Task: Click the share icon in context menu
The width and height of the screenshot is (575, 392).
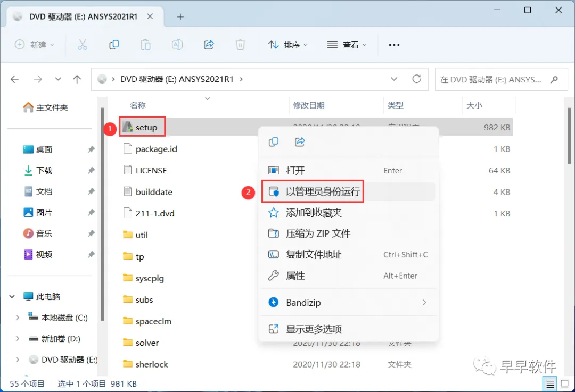Action: tap(300, 142)
